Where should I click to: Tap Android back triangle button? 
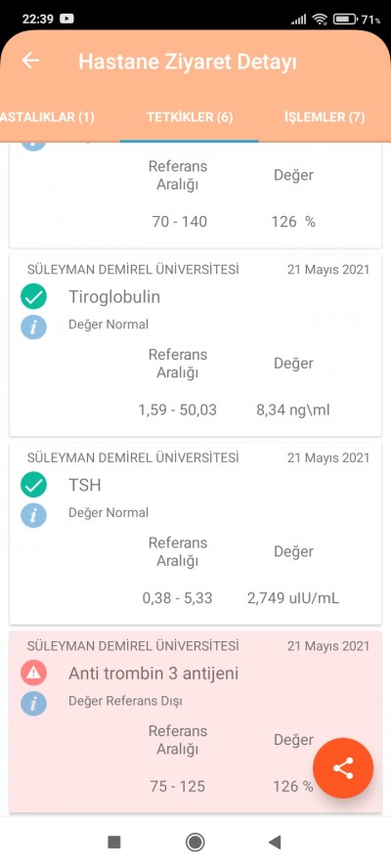275,842
